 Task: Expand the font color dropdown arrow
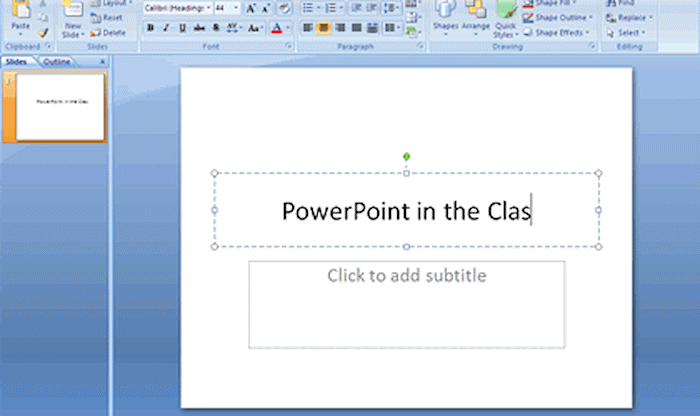[x=288, y=28]
